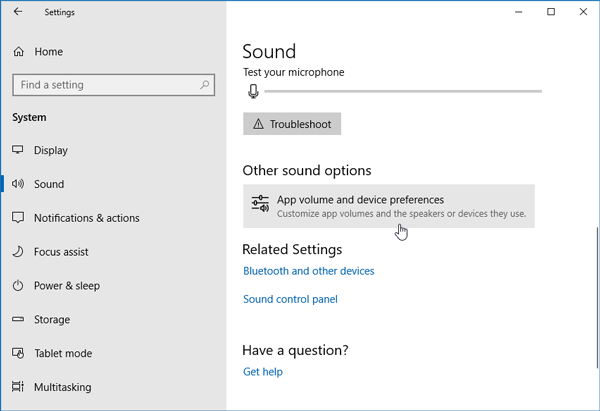Click the Display monitor icon
This screenshot has width=600, height=411.
coord(18,150)
